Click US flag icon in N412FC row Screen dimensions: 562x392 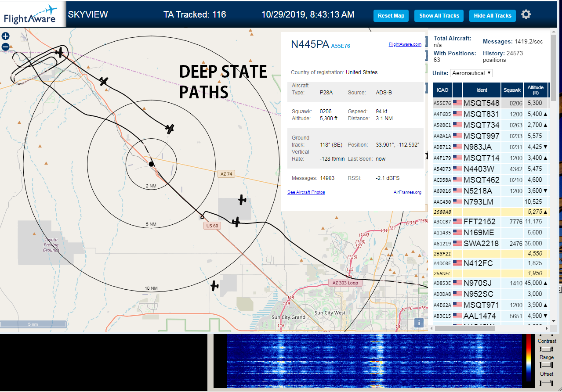pyautogui.click(x=457, y=263)
